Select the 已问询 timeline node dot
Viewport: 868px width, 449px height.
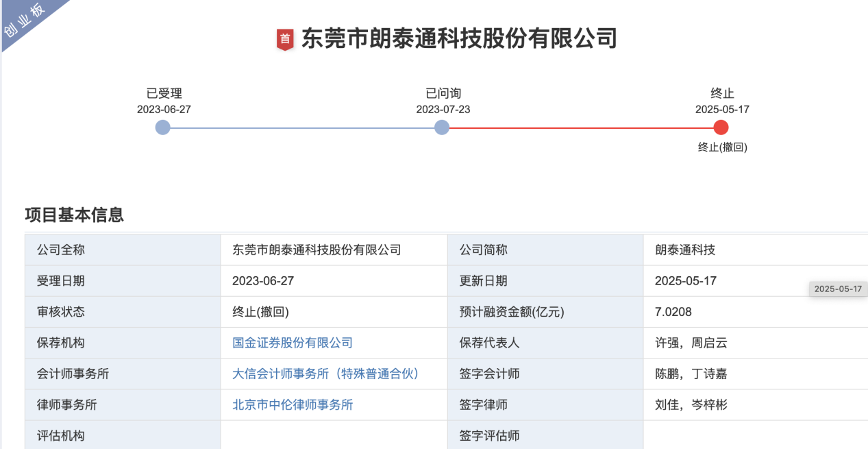coord(442,128)
